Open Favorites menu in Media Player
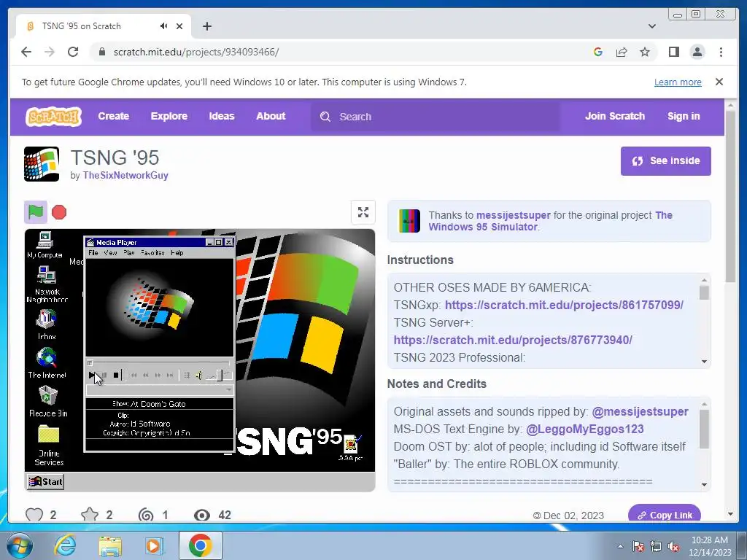747x560 pixels. [x=152, y=253]
